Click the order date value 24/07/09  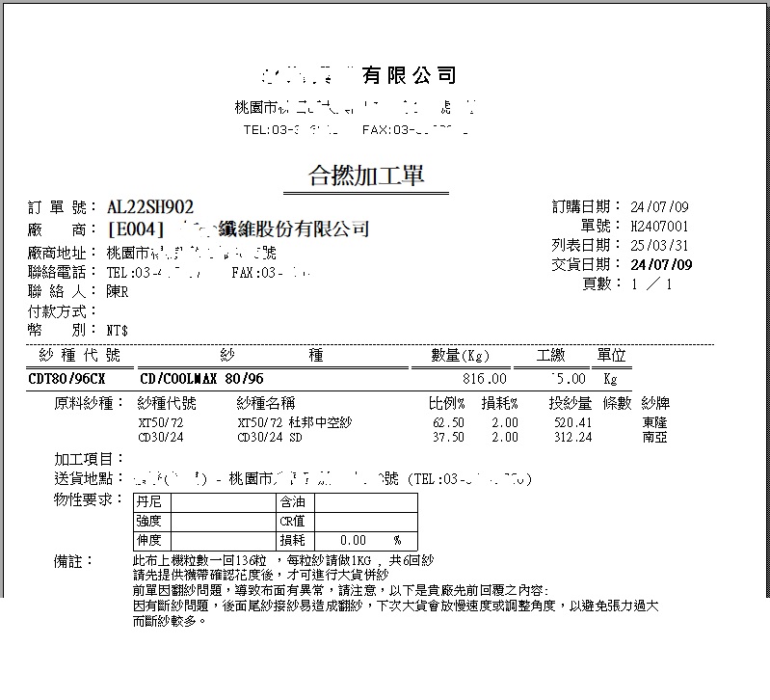point(659,206)
